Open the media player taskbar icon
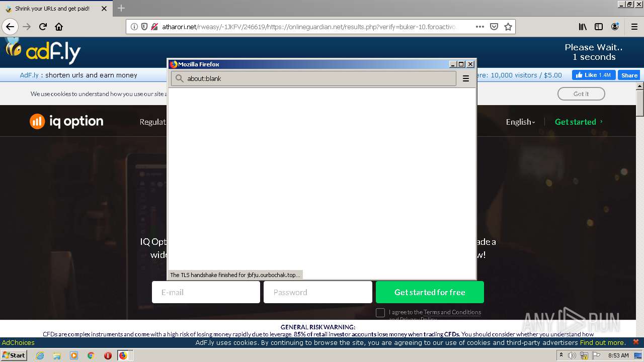Image resolution: width=644 pixels, height=362 pixels. coord(74,355)
